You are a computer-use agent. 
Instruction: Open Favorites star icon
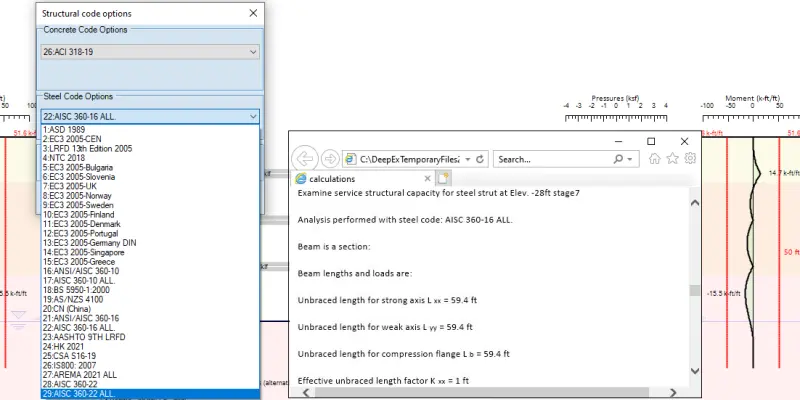click(672, 158)
